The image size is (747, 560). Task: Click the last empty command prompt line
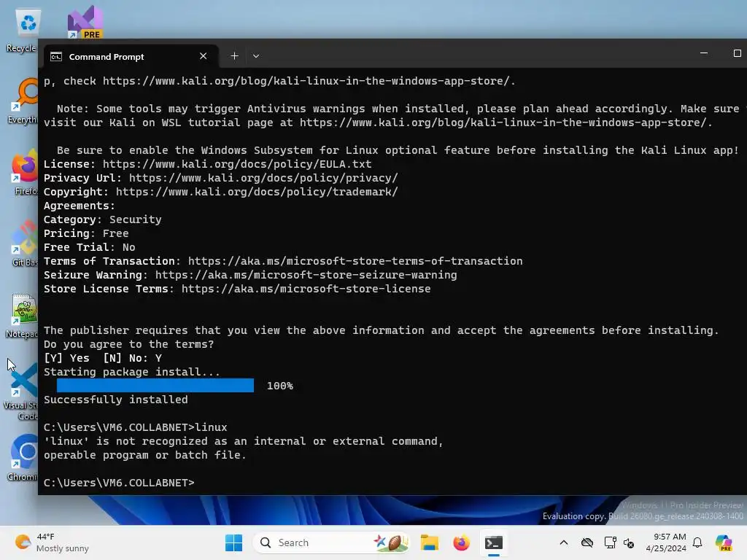pos(119,483)
